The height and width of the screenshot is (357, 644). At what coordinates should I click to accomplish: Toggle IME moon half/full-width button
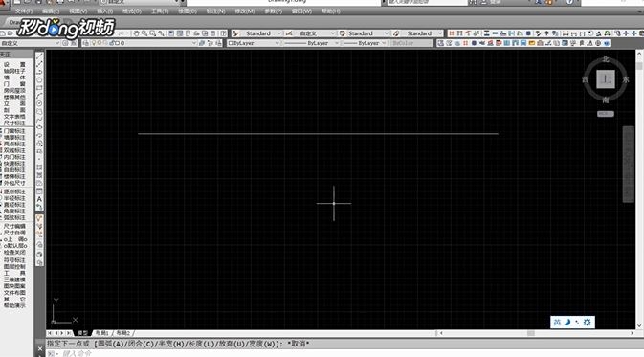(x=567, y=323)
